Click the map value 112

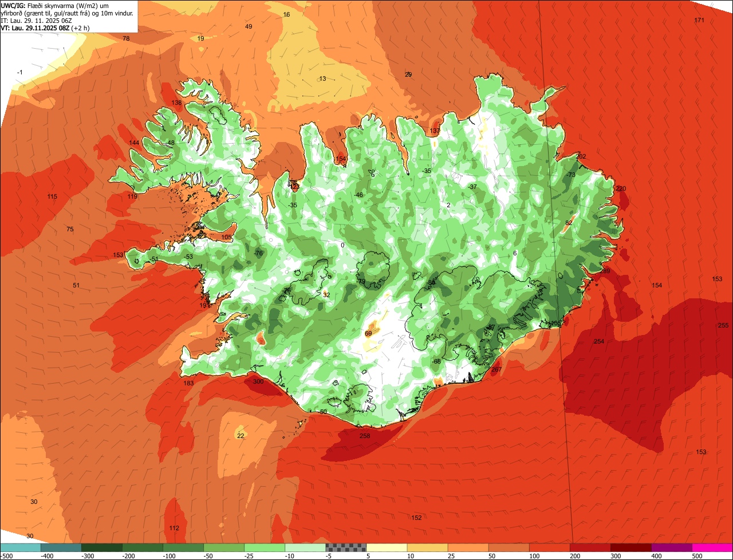[x=175, y=528]
